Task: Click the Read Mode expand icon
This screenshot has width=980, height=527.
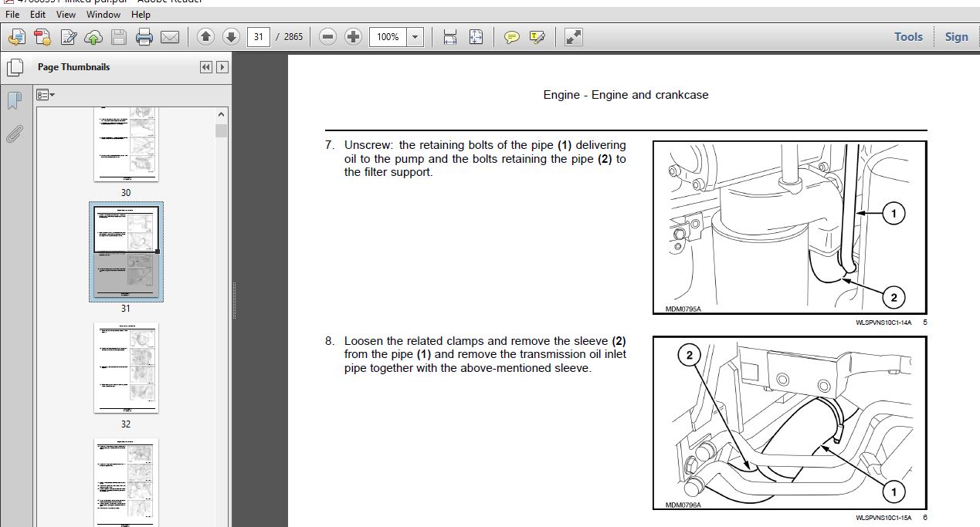Action: click(573, 36)
